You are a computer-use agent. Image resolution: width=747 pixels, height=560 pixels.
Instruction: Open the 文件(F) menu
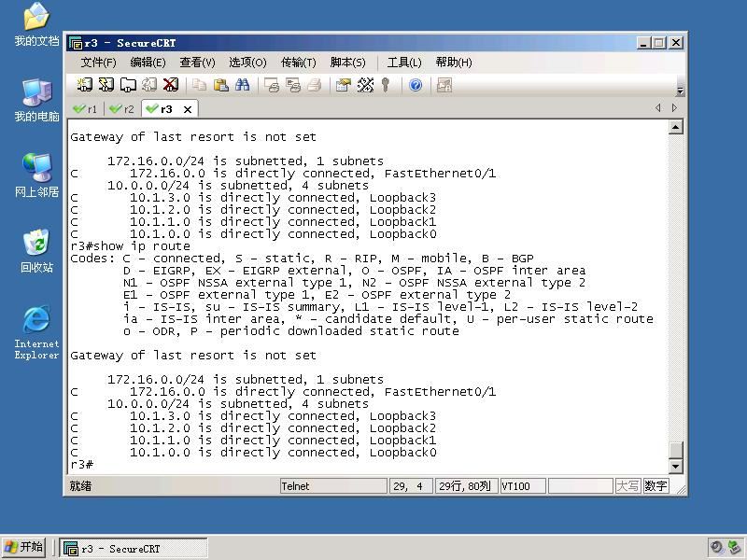pyautogui.click(x=98, y=63)
